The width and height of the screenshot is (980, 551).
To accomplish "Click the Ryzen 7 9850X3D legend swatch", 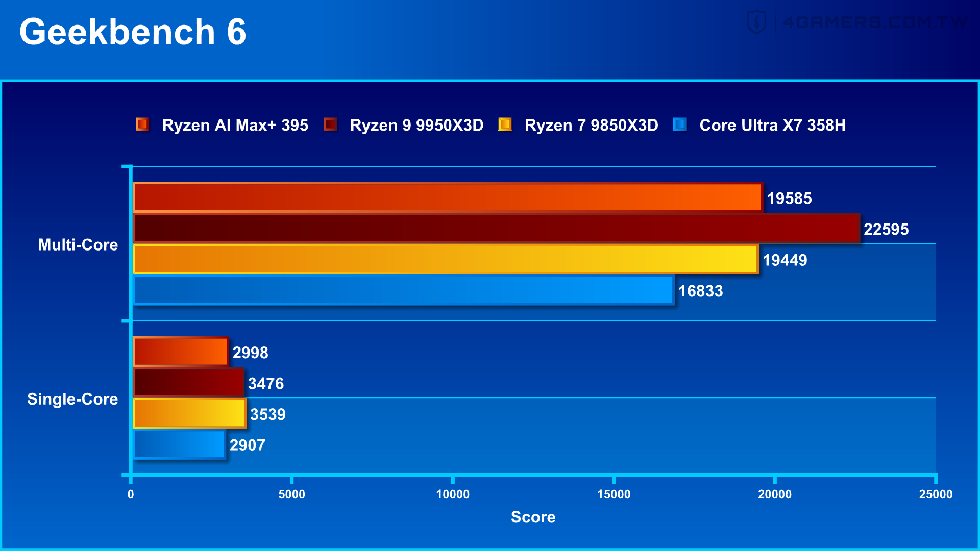I will coord(505,124).
